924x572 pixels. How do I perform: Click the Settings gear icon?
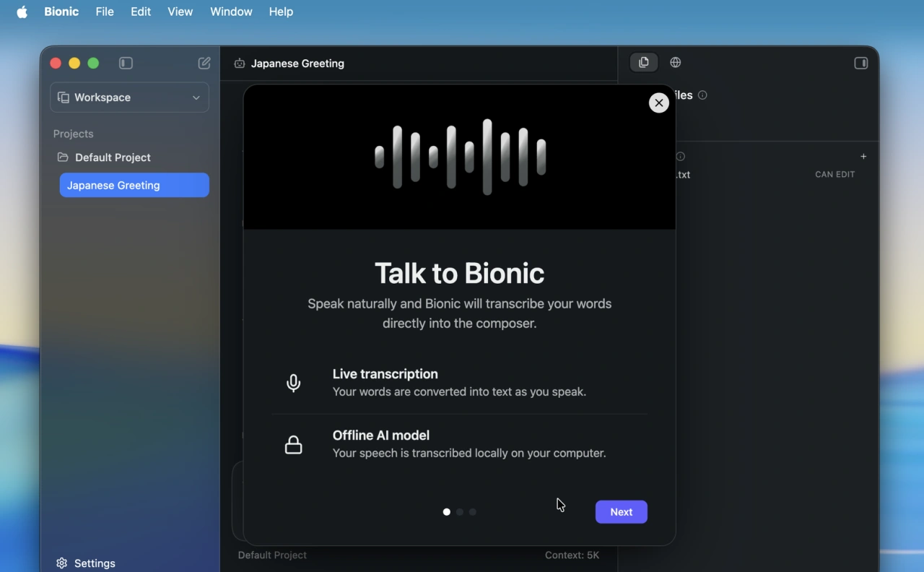62,563
